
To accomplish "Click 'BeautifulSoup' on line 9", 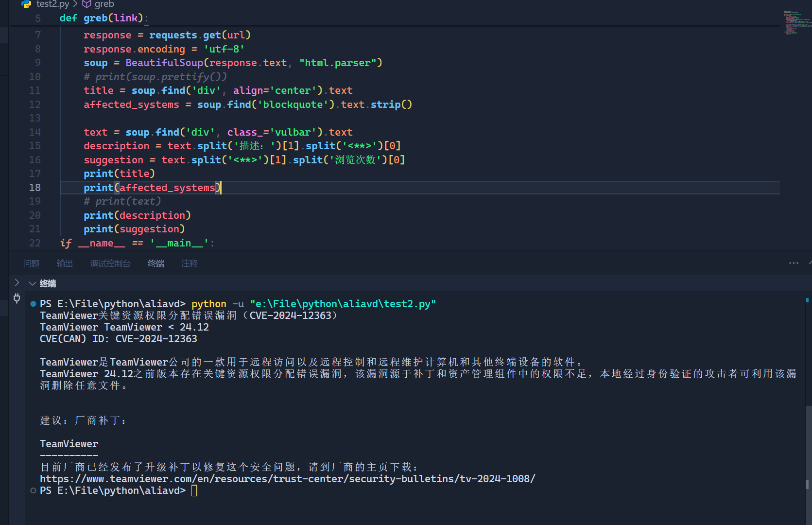I will (x=164, y=63).
